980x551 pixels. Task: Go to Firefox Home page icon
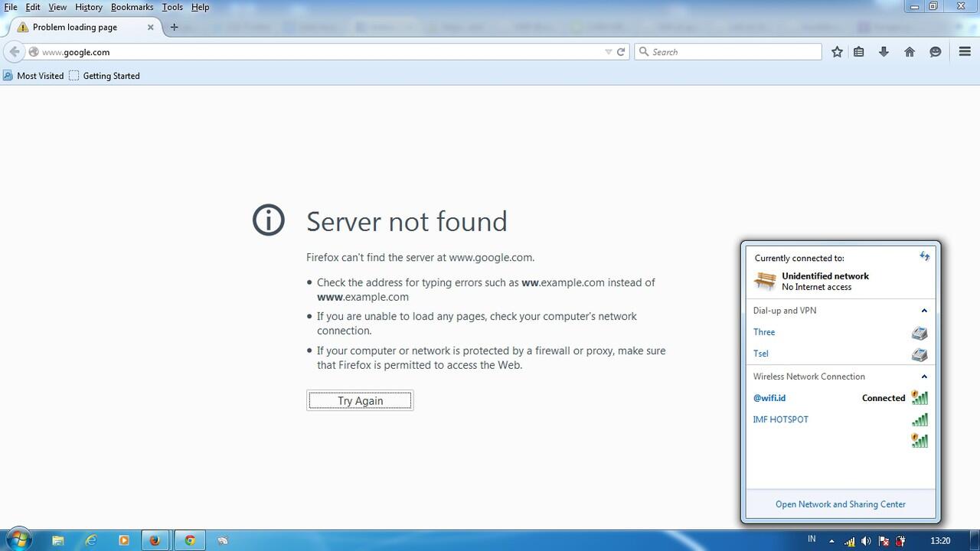click(910, 52)
